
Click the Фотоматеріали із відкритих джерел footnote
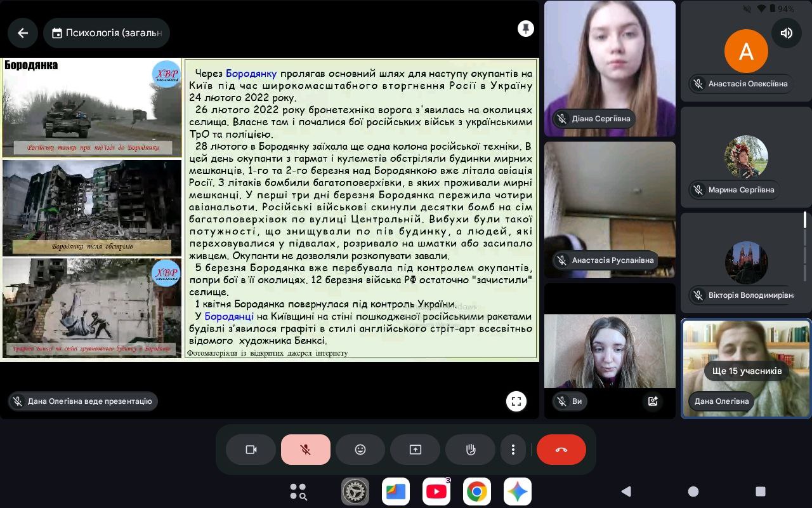[x=268, y=353]
